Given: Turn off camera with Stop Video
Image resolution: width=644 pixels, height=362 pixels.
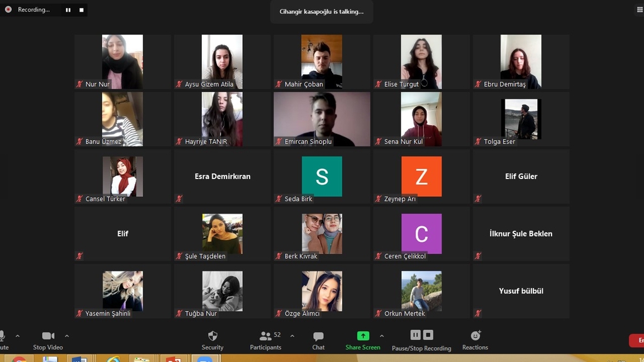Looking at the screenshot, I should [x=48, y=340].
